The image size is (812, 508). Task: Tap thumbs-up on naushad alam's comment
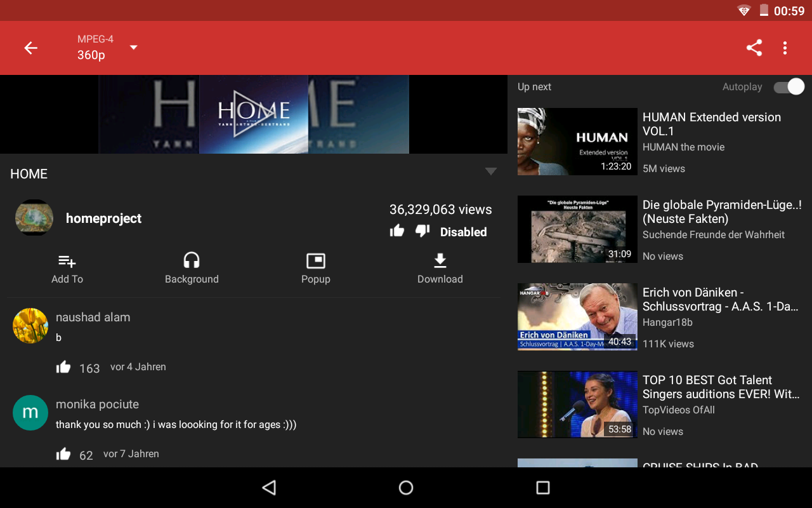click(x=63, y=366)
